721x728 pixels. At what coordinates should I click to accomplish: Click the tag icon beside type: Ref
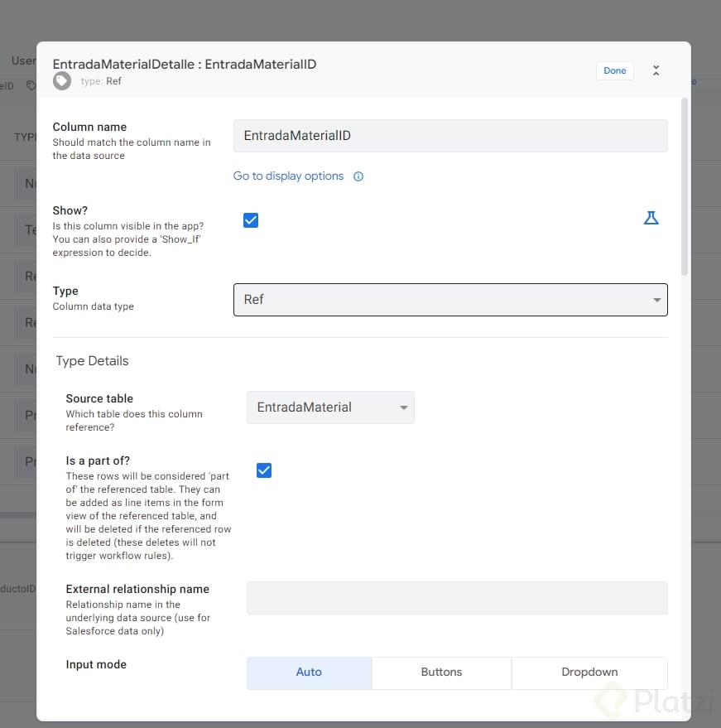click(x=62, y=81)
